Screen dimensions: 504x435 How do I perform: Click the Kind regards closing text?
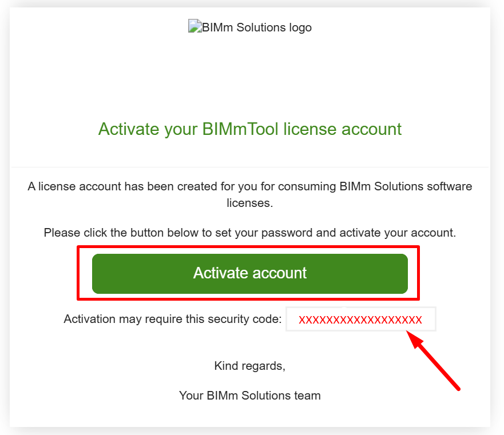250,366
